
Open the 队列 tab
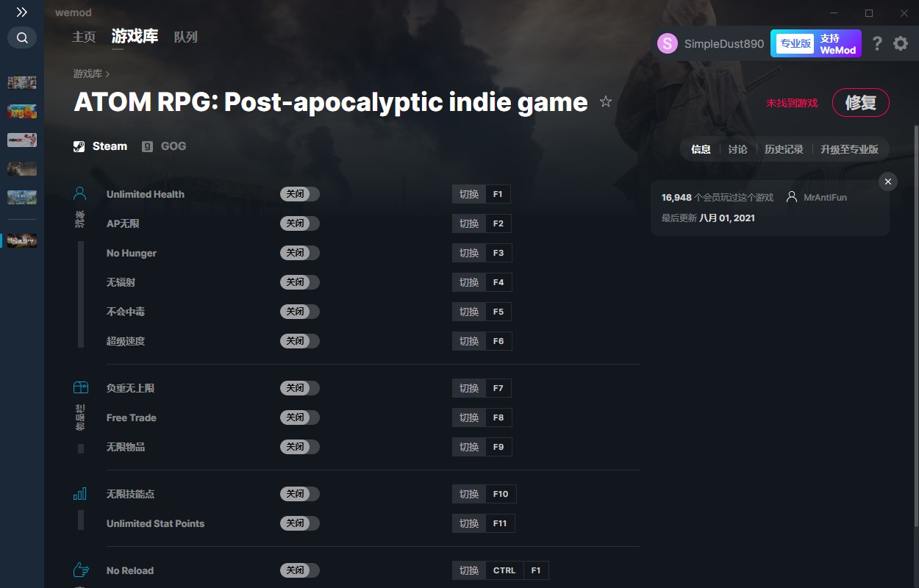click(x=186, y=37)
